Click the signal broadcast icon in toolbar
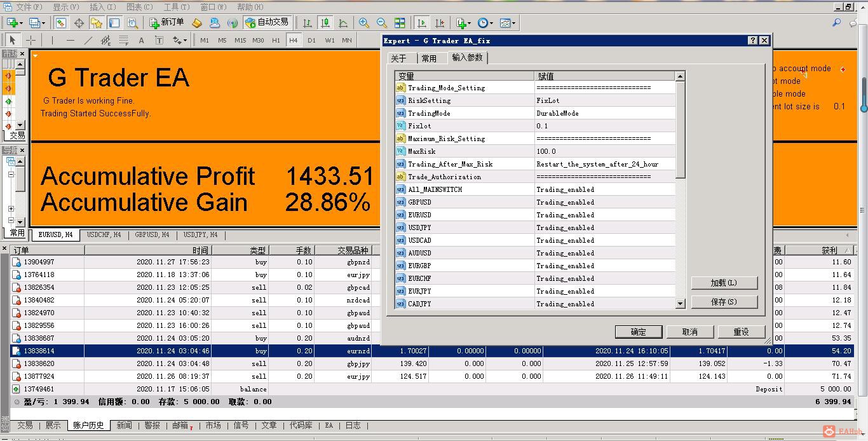868x441 pixels. click(x=233, y=23)
